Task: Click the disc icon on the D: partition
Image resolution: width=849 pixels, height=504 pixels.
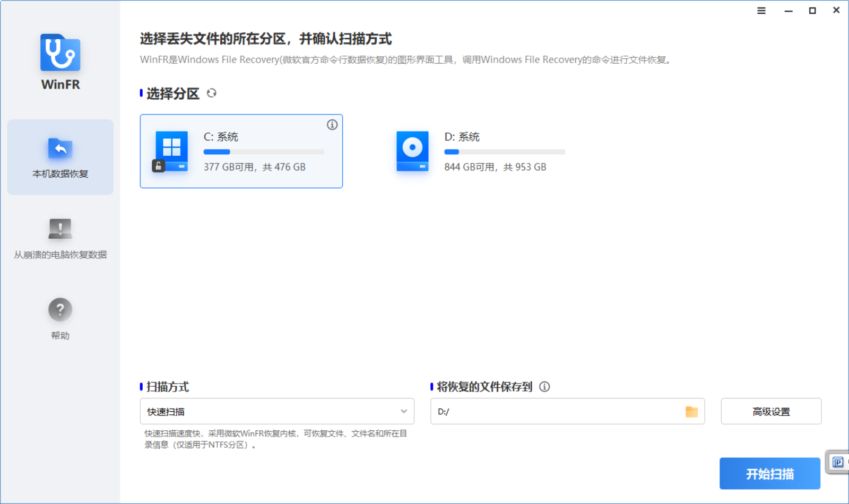Action: [x=412, y=151]
